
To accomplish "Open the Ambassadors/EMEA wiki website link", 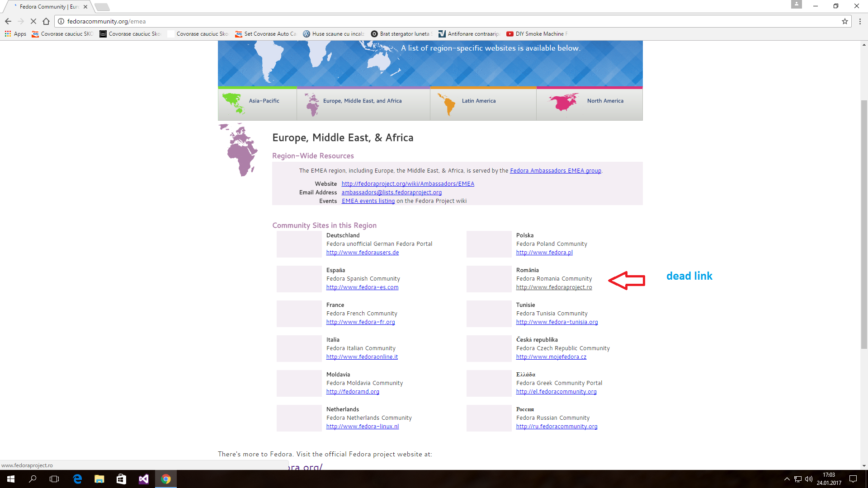I will click(x=408, y=184).
